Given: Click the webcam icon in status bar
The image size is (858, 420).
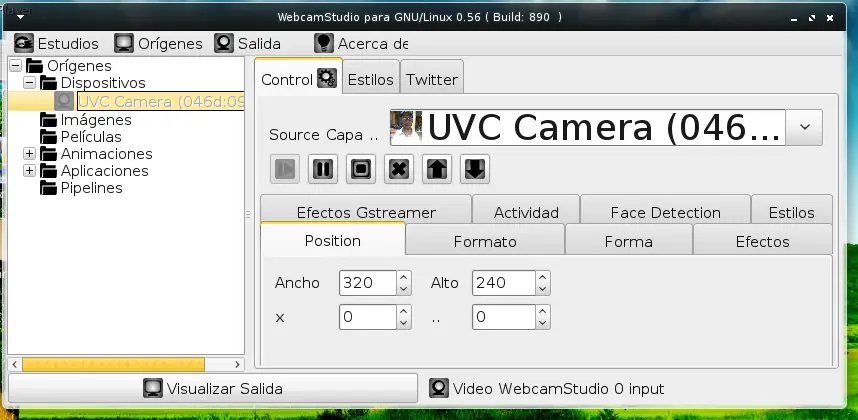Looking at the screenshot, I should click(x=439, y=388).
